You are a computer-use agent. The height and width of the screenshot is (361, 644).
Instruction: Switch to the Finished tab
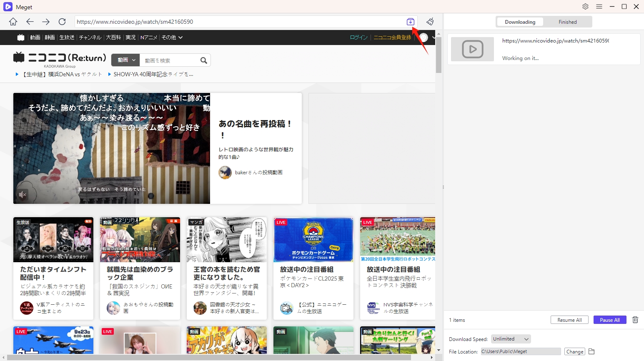[568, 22]
